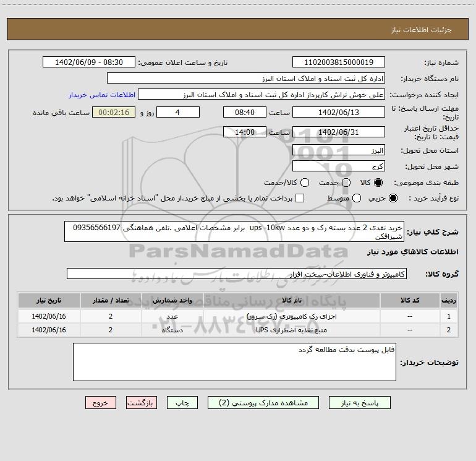This screenshot has height=461, width=476.
Task: Click the price validity date 1402/06/31 field
Action: click(339, 132)
